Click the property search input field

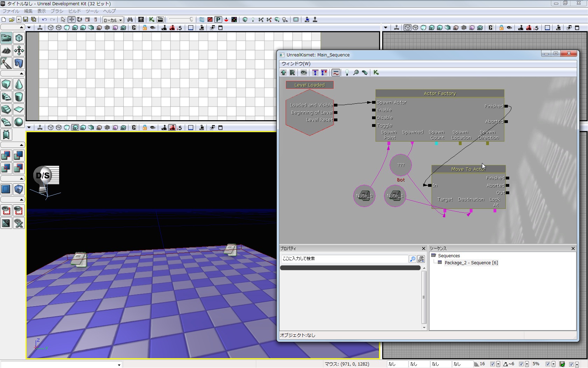click(x=344, y=259)
